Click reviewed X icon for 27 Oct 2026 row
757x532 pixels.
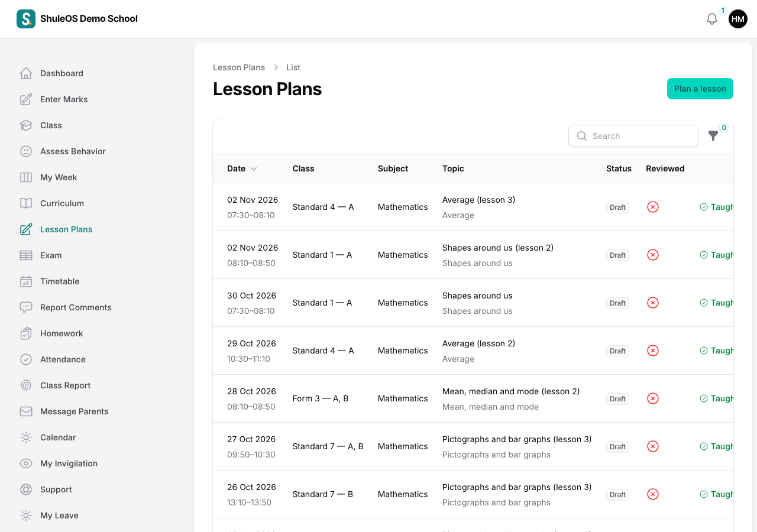click(x=653, y=446)
